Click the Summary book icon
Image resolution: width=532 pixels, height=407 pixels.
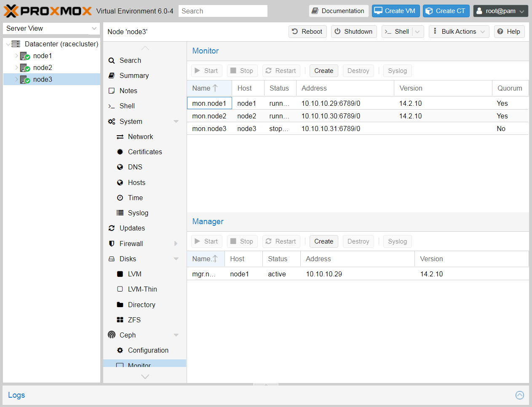[112, 76]
